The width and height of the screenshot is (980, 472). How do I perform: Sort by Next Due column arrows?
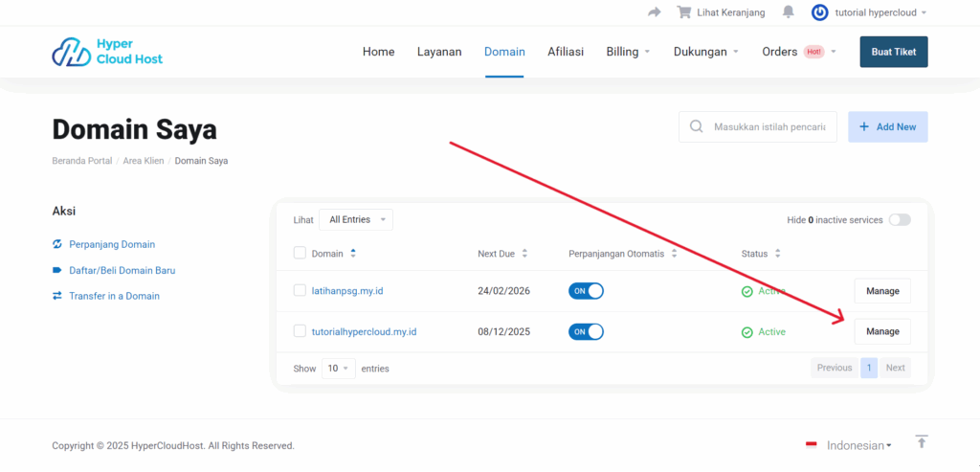[x=524, y=254]
